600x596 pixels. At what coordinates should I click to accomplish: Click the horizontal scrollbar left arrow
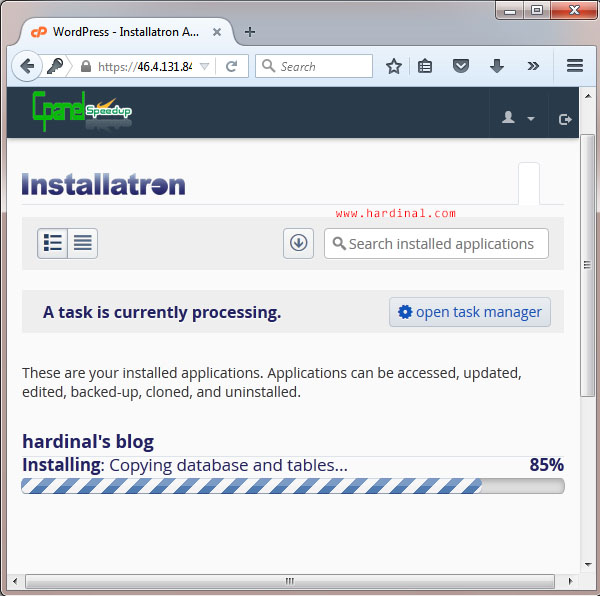(15, 581)
